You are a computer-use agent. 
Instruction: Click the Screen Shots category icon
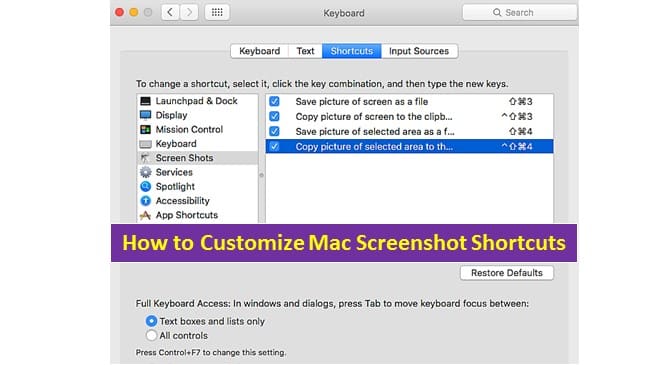tap(146, 158)
